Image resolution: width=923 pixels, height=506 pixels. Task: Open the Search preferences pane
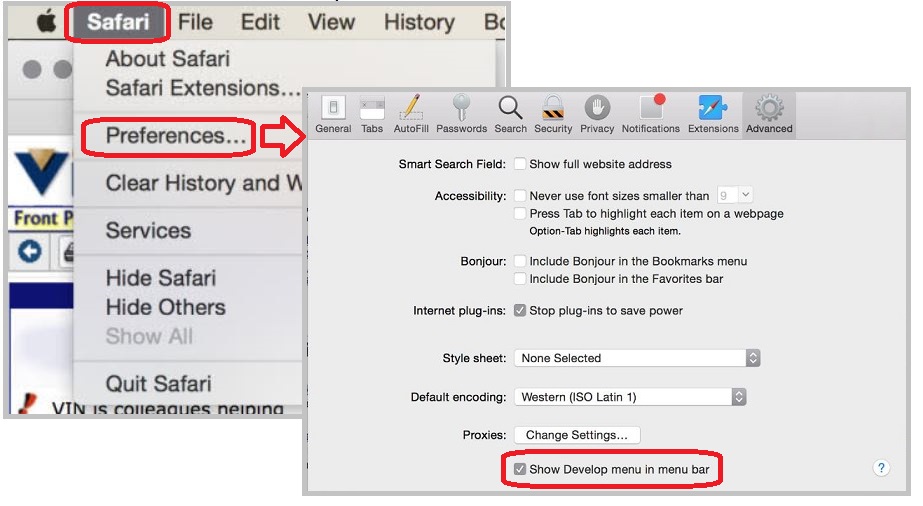tap(510, 115)
